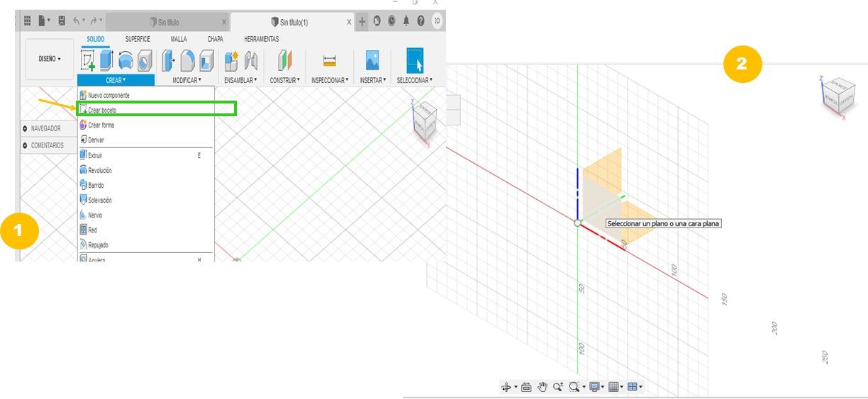Image resolution: width=868 pixels, height=399 pixels.
Task: Expand the COMENTARIOS panel
Action: pos(25,145)
